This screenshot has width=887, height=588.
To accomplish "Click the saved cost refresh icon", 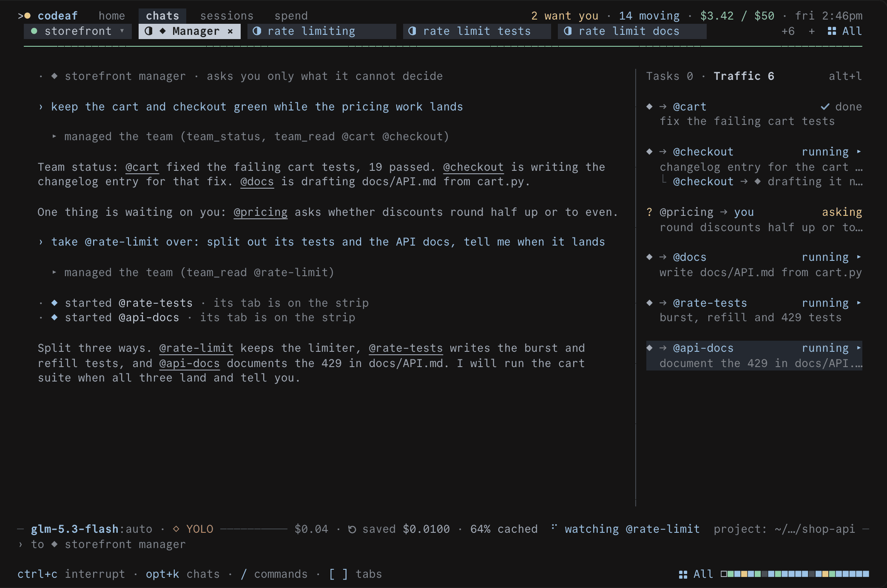I will [x=352, y=529].
